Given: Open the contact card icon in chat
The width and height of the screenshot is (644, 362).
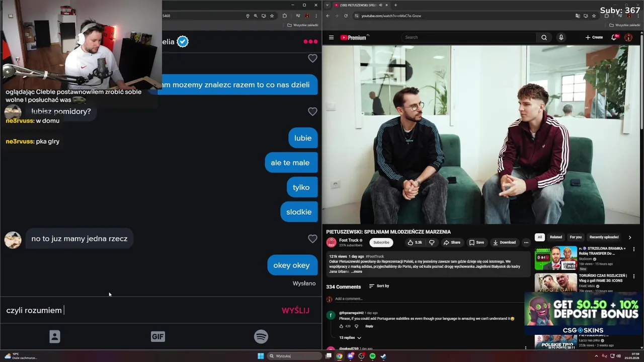Looking at the screenshot, I should click(55, 336).
